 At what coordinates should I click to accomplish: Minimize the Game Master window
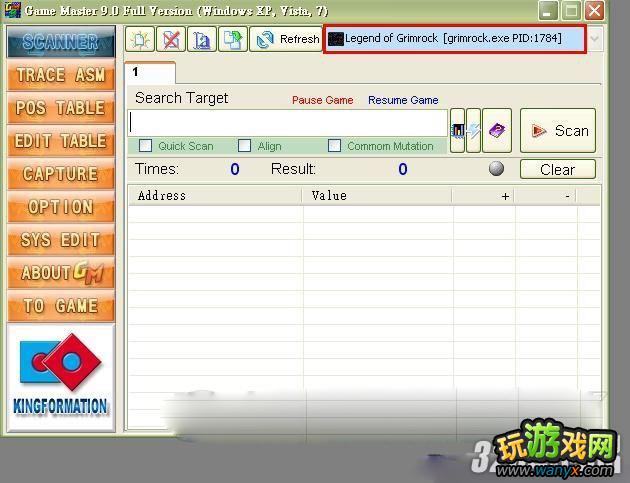click(x=547, y=10)
